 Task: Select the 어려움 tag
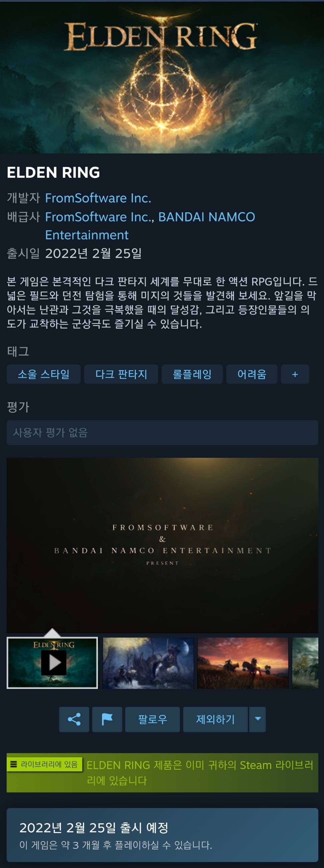[x=252, y=374]
